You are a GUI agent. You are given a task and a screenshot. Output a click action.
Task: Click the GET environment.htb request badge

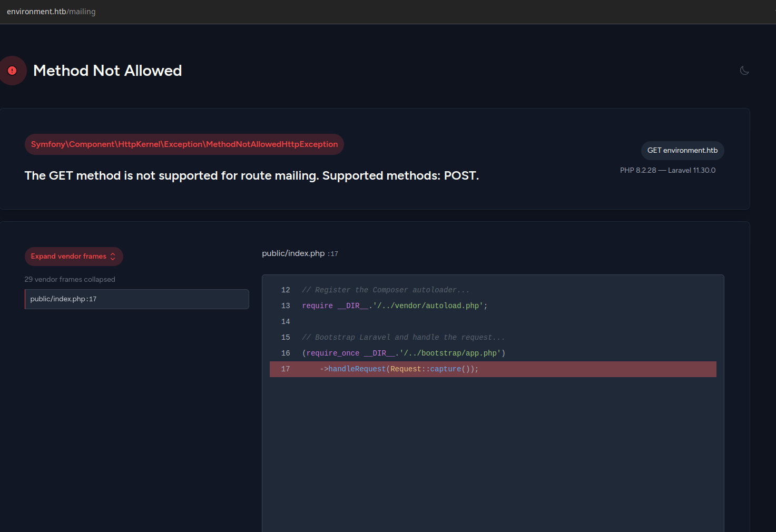pos(682,151)
